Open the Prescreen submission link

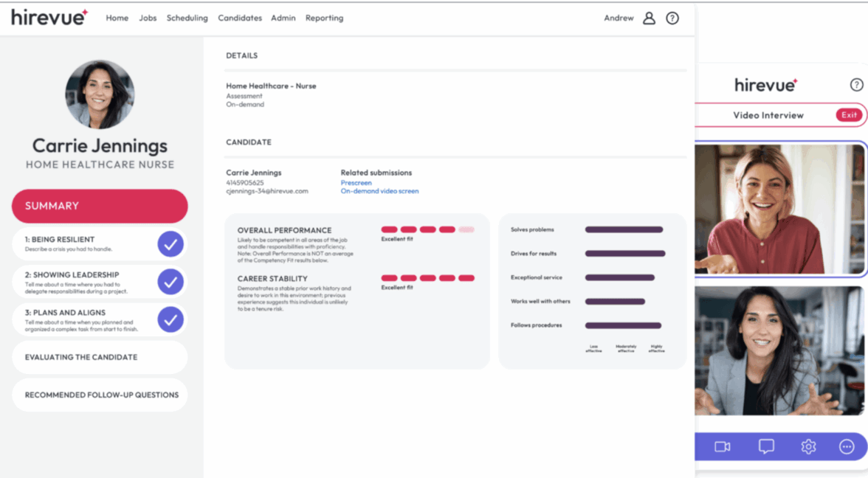pyautogui.click(x=356, y=182)
